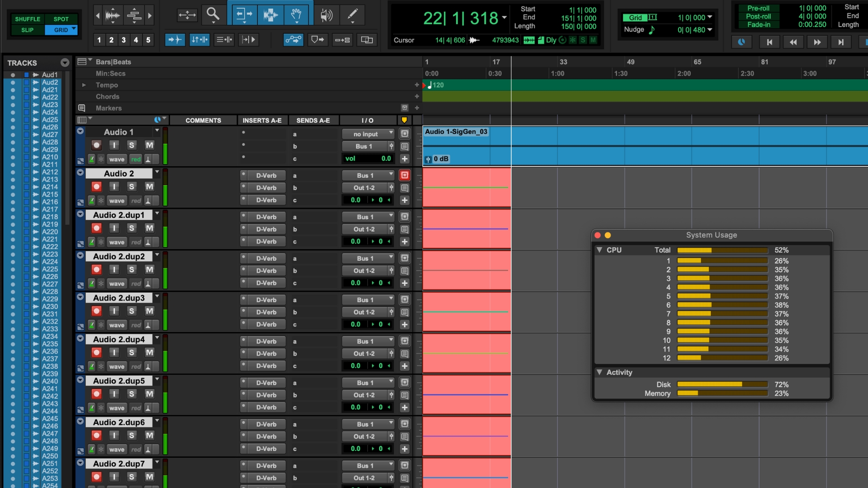Image resolution: width=868 pixels, height=488 pixels.
Task: Click the Online sync clock icon
Action: tap(741, 42)
